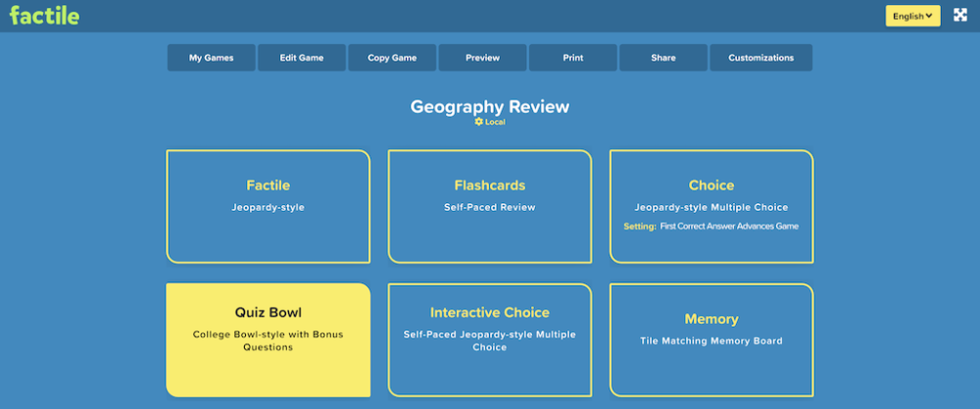Click the factile logo

point(44,16)
